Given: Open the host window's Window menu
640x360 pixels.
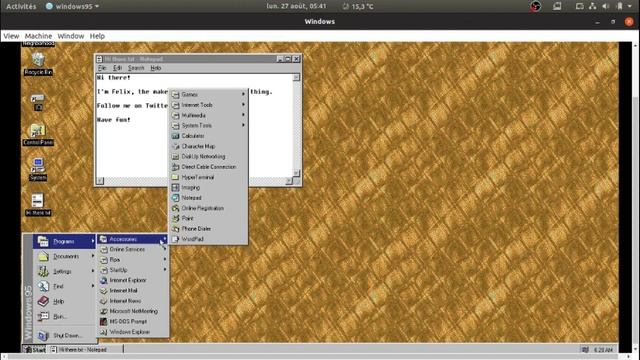Looking at the screenshot, I should pos(71,36).
